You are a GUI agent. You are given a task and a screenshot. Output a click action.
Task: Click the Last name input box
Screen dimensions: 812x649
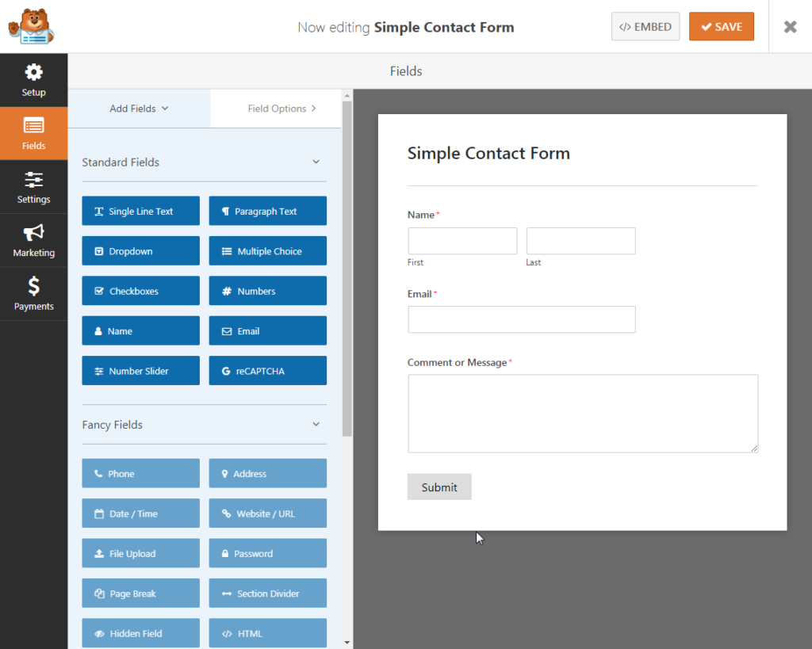click(x=580, y=241)
